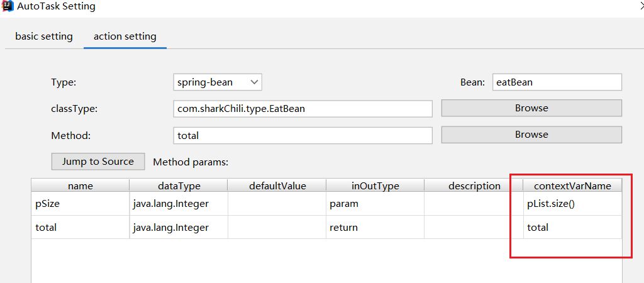644x283 pixels.
Task: Click the return inOutType cell
Action: pos(375,228)
